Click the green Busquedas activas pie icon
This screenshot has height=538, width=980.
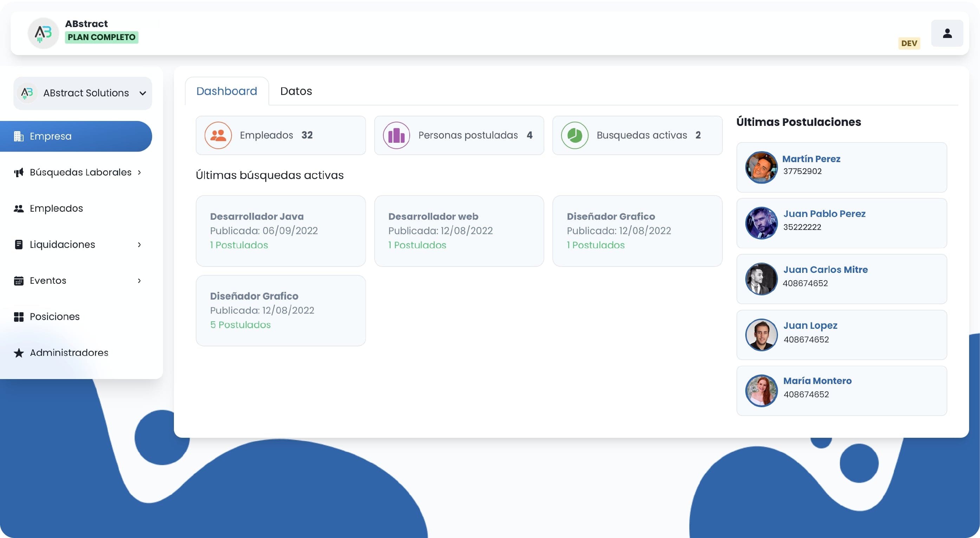(x=575, y=135)
